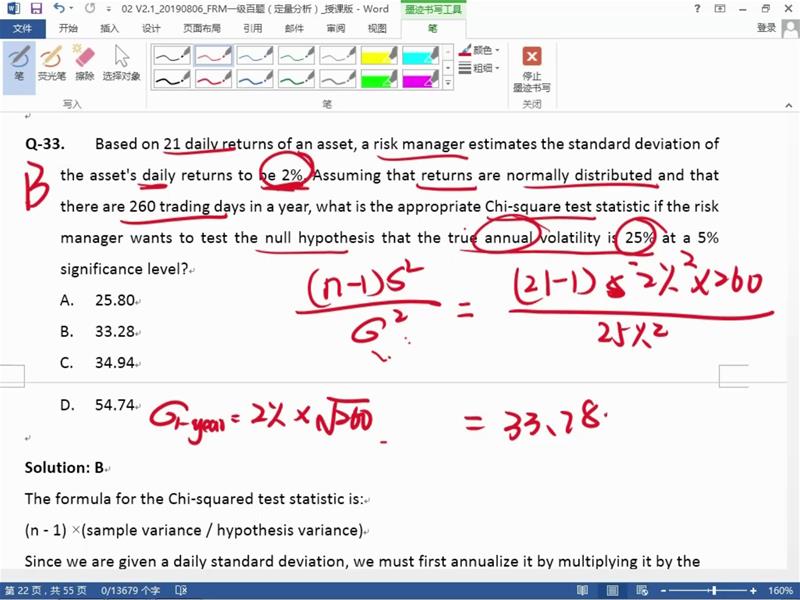Switch to Web Layout view
Viewport: 800px width, 600px height.
click(642, 591)
